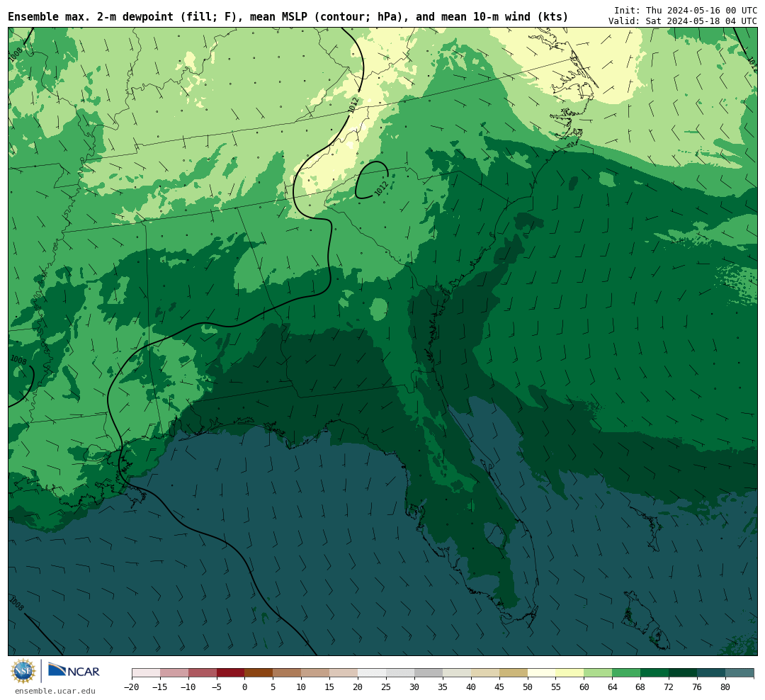Viewport: 765px width, 700px height.
Task: Pick the 68 to 72 dark green colorbar swatch
Action: coord(654,673)
